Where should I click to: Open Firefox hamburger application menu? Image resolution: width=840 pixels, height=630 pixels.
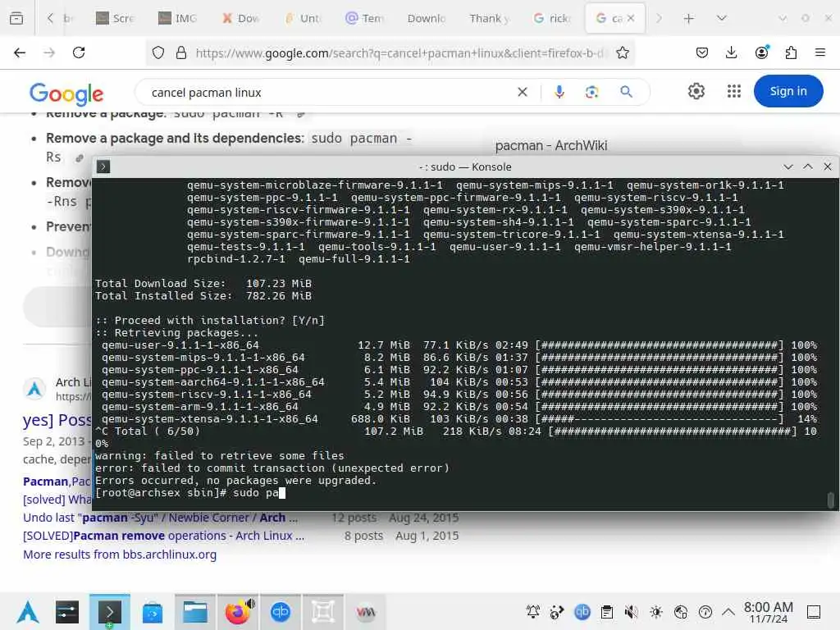pyautogui.click(x=820, y=52)
